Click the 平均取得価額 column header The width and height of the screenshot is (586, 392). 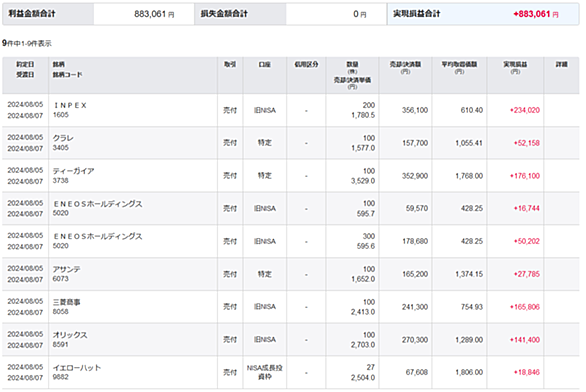click(x=459, y=65)
